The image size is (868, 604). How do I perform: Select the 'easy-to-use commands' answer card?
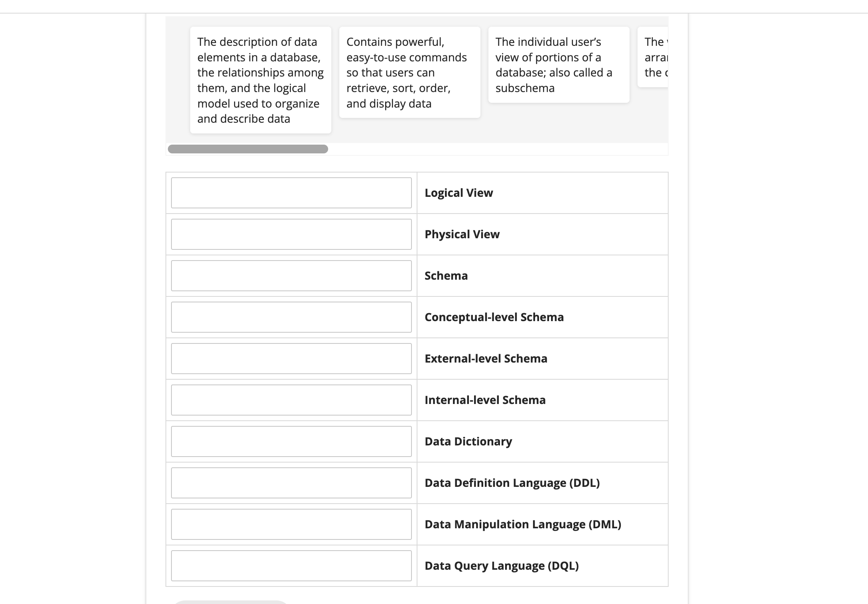[x=409, y=72]
